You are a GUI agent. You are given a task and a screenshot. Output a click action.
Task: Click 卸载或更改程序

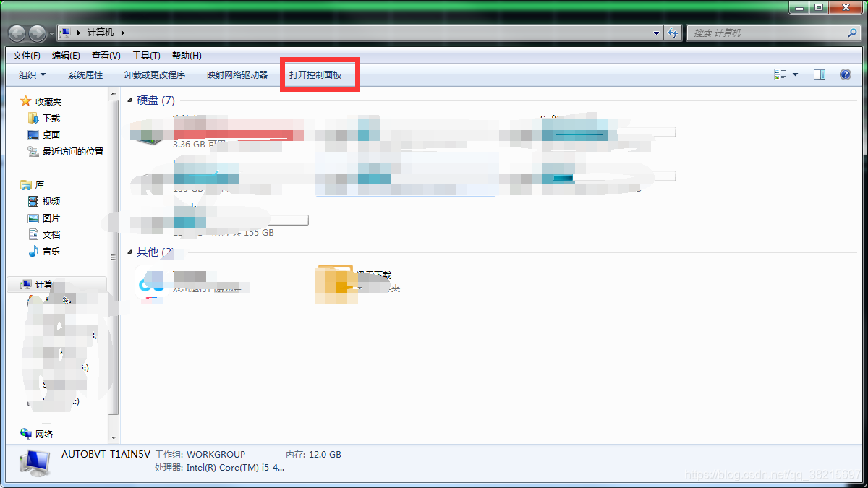point(155,74)
